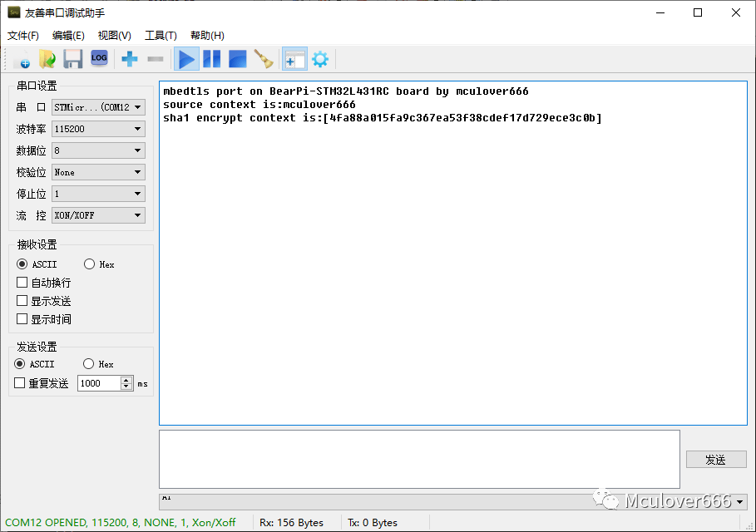Open file using the folder icon
Image resolution: width=756 pixels, height=532 pixels.
[47, 59]
